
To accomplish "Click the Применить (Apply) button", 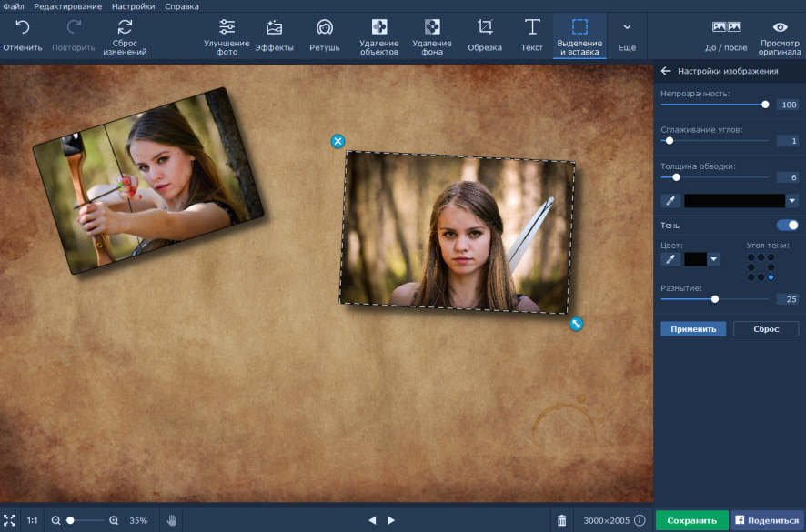I will 693,329.
